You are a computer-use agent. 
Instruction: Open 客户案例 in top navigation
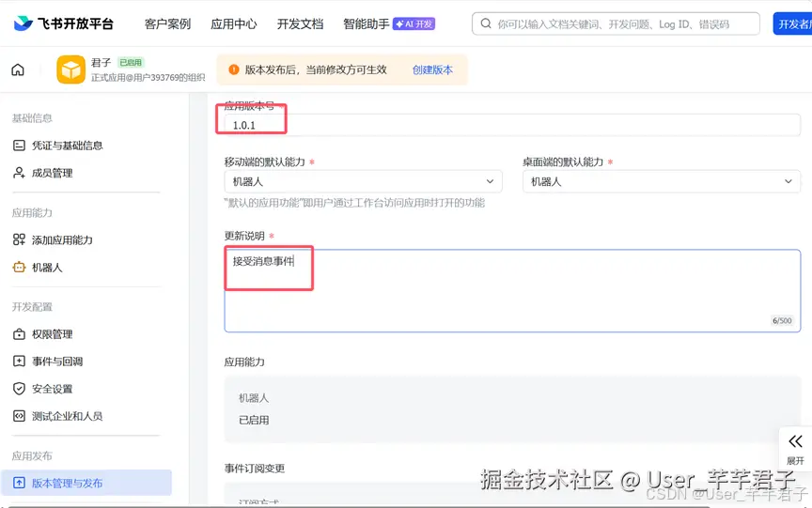pos(167,23)
